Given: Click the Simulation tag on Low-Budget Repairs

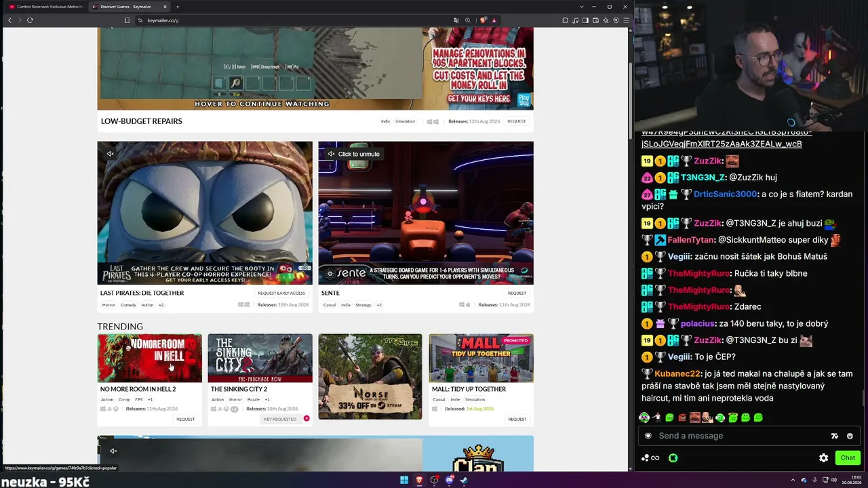Looking at the screenshot, I should [x=405, y=121].
